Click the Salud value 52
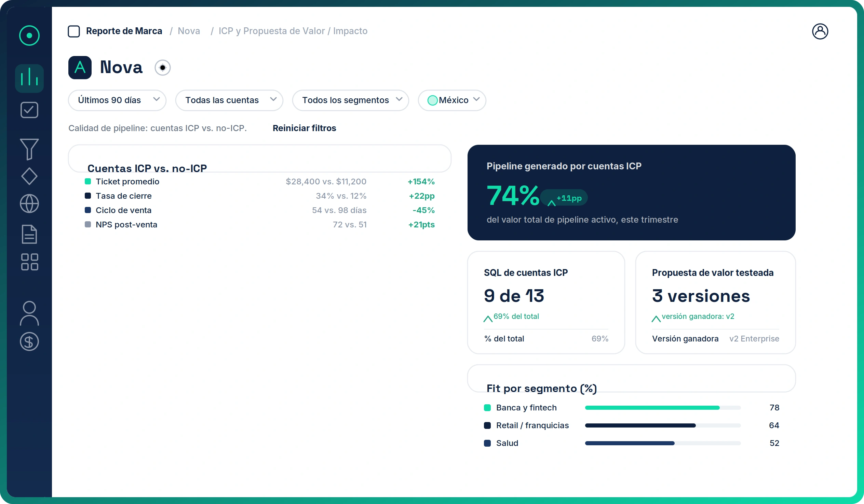 [x=774, y=443]
